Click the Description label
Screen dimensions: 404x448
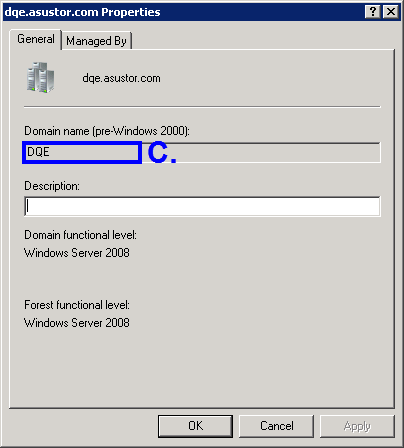pos(52,186)
